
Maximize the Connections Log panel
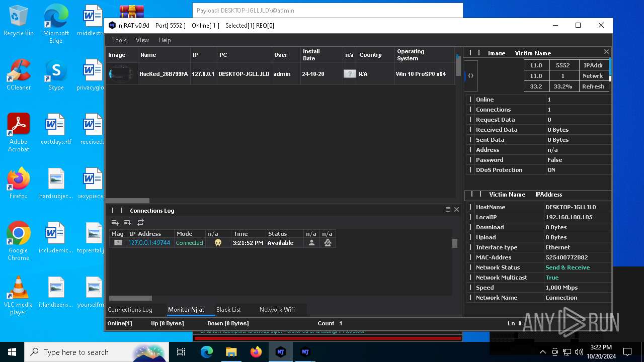448,210
